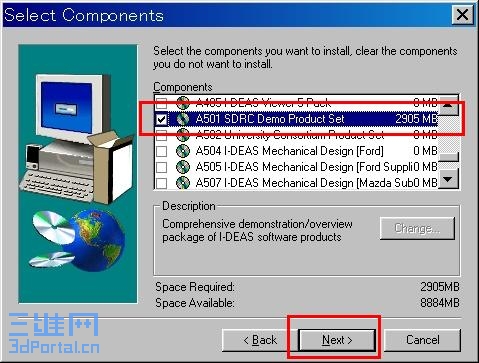Image resolution: width=479 pixels, height=363 pixels.
Task: Check the A504 I-DEAS Mechanical Design [Ford] checkbox
Action: pyautogui.click(x=162, y=151)
